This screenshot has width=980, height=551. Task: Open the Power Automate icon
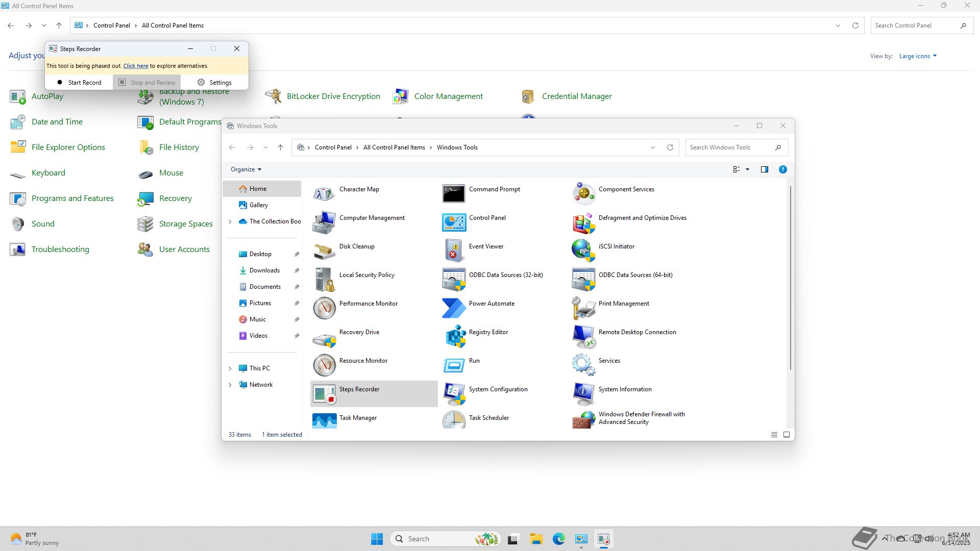tap(454, 308)
